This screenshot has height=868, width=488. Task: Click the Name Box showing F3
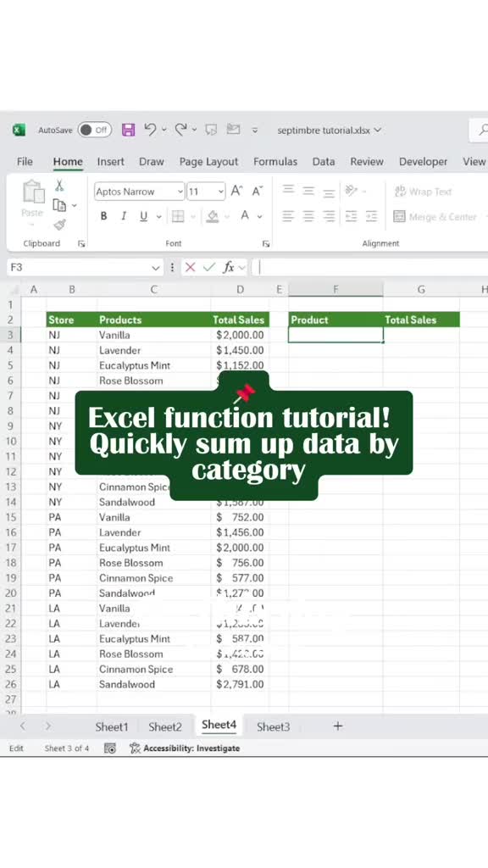79,267
